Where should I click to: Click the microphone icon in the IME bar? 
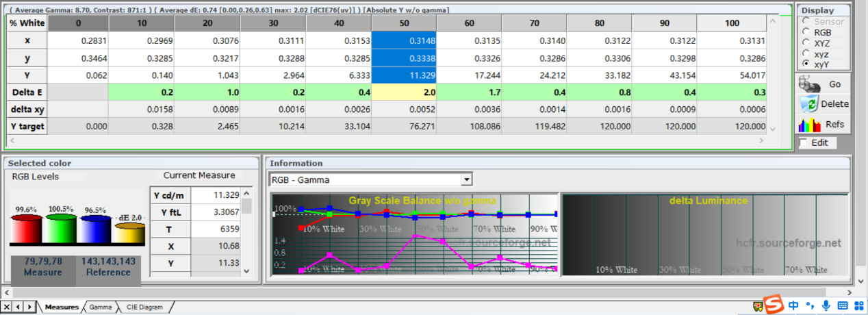pos(826,305)
